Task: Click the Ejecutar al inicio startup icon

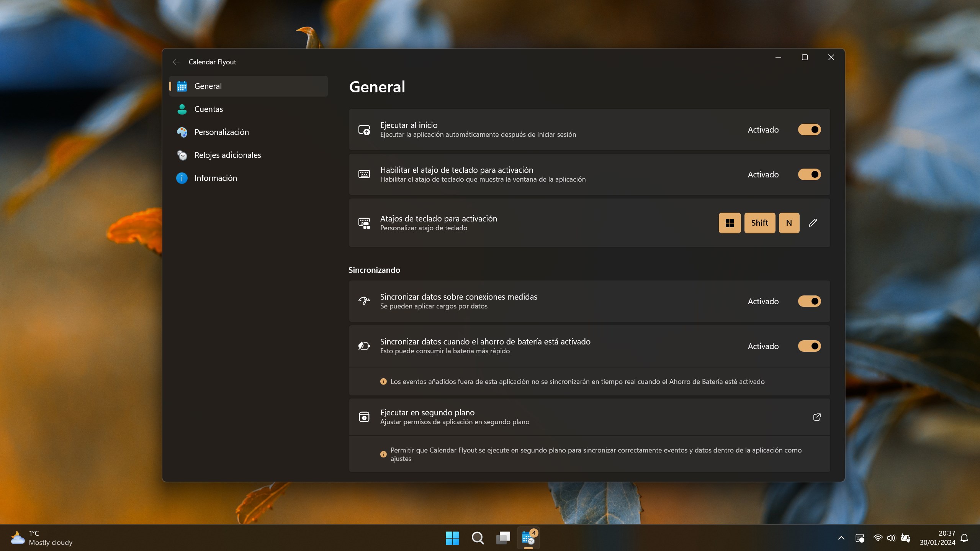Action: [x=364, y=130]
